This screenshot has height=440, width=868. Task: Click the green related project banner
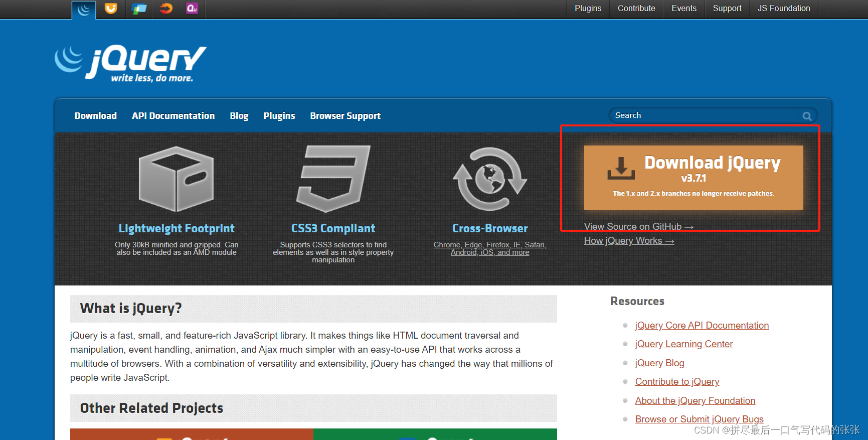click(435, 434)
